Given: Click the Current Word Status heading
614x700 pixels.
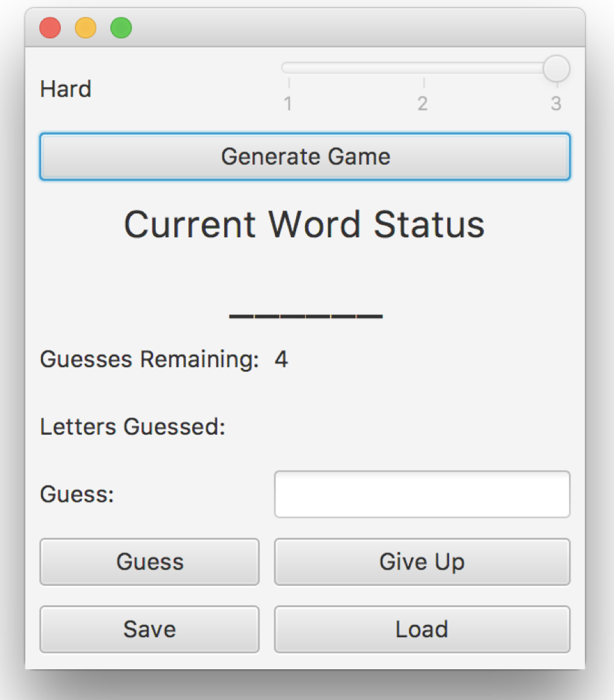Looking at the screenshot, I should (x=305, y=224).
